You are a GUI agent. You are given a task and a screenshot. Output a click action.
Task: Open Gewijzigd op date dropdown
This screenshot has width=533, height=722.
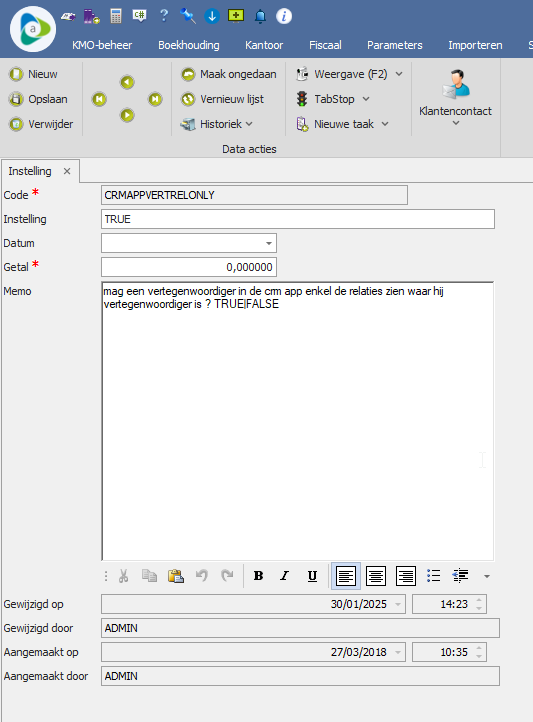tap(398, 604)
